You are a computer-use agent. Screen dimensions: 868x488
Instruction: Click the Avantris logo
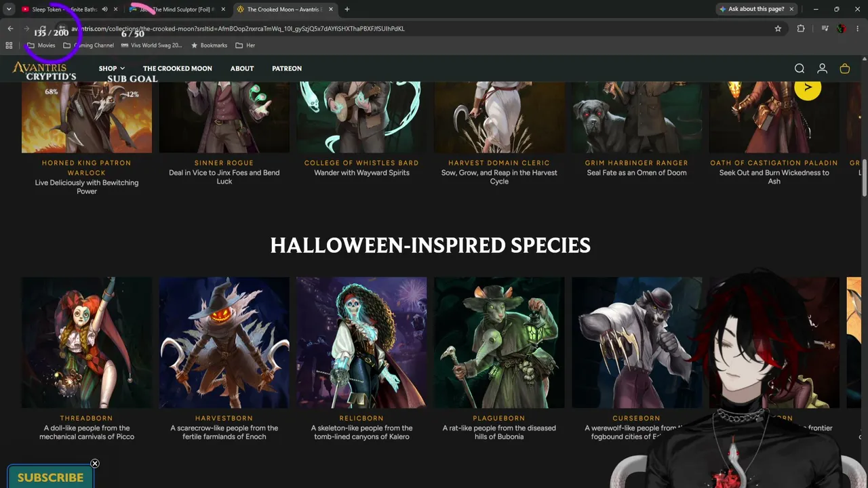click(x=39, y=68)
